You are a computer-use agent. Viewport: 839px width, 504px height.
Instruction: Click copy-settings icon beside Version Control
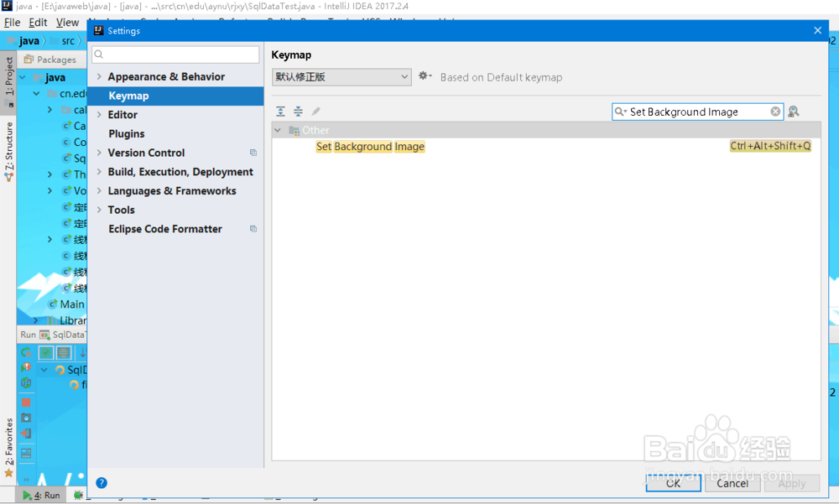(x=253, y=153)
